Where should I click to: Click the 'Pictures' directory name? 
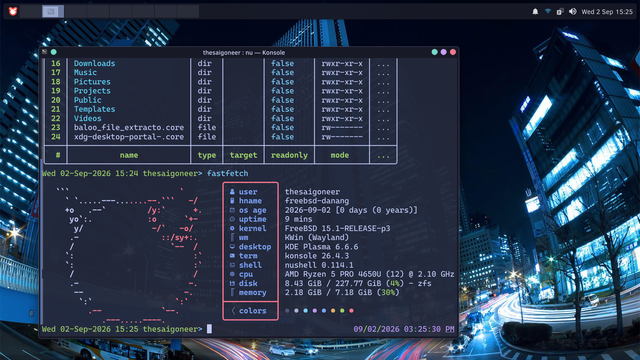point(92,82)
